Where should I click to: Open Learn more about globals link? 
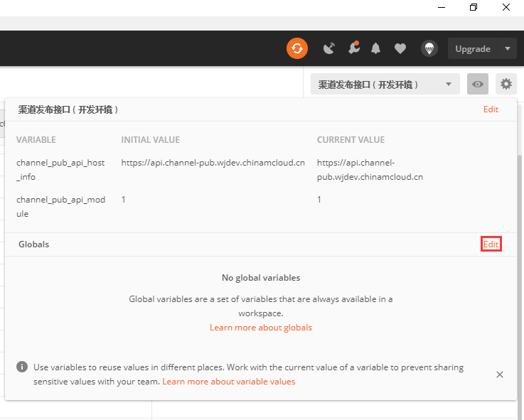click(261, 328)
